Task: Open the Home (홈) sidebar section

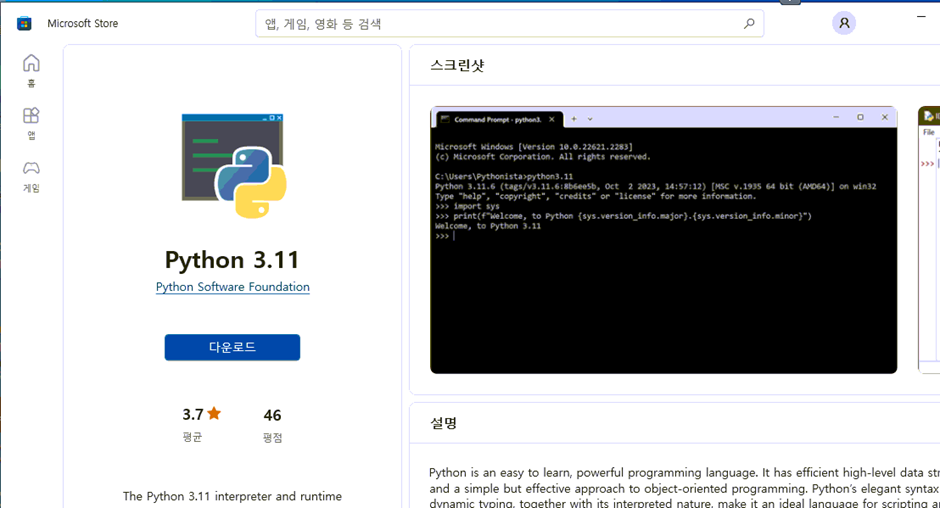Action: point(31,71)
